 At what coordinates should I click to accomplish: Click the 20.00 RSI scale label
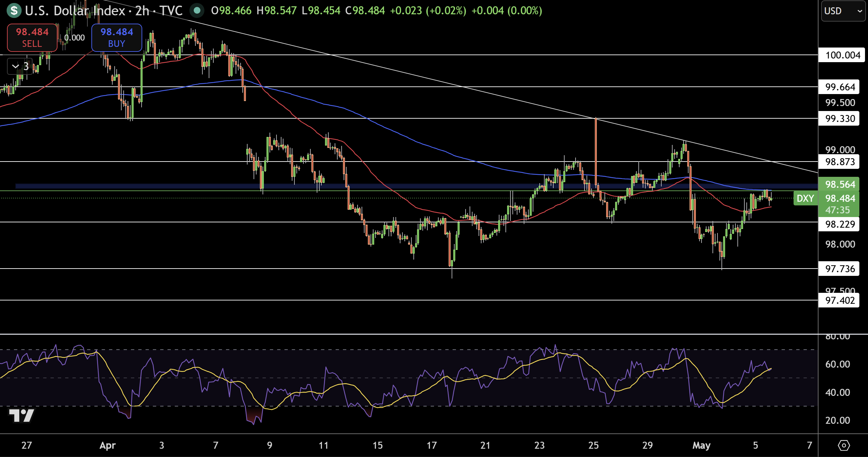coord(837,420)
